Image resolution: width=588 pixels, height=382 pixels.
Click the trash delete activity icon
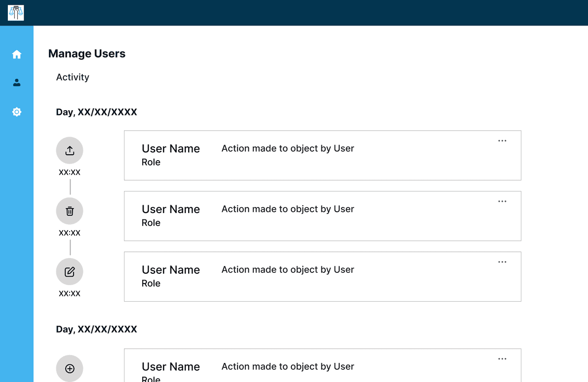coord(70,211)
